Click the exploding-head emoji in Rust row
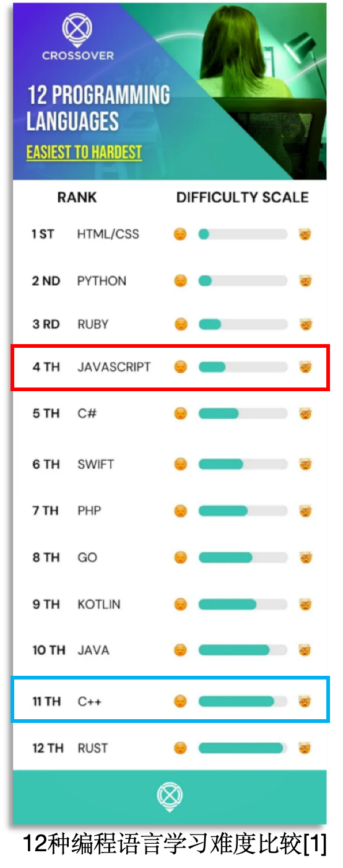The image size is (343, 868). (305, 748)
